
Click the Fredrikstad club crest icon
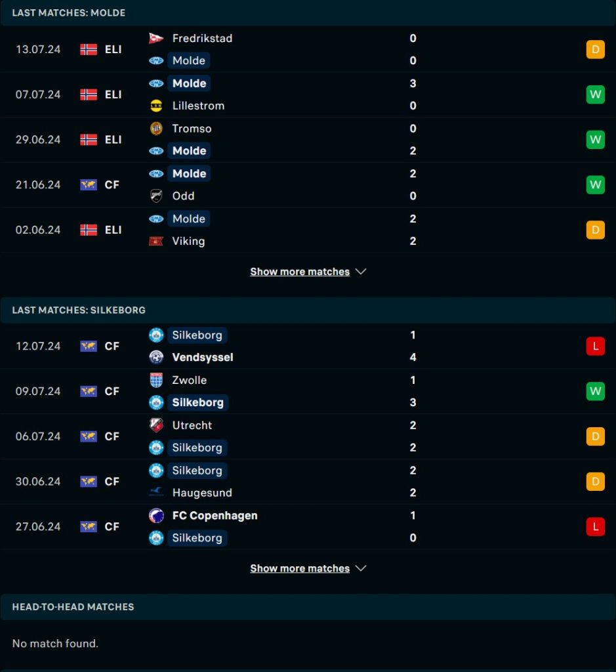click(x=156, y=38)
